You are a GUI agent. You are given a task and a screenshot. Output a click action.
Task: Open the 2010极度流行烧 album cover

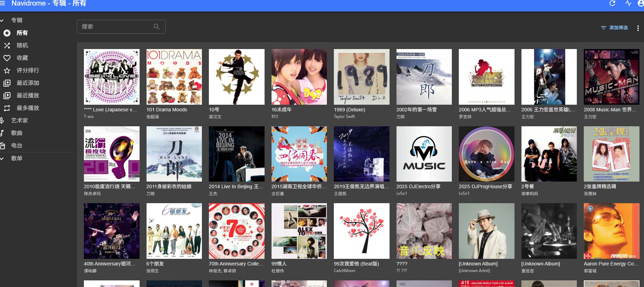tap(112, 154)
